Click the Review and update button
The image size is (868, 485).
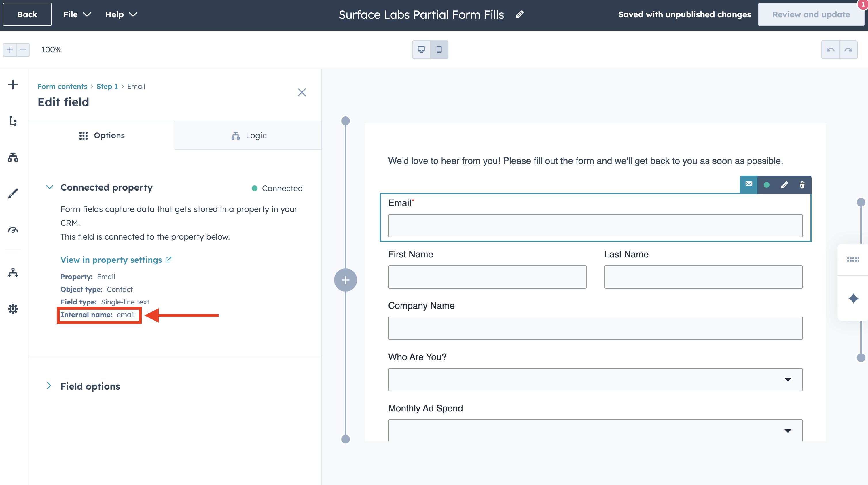pyautogui.click(x=811, y=14)
